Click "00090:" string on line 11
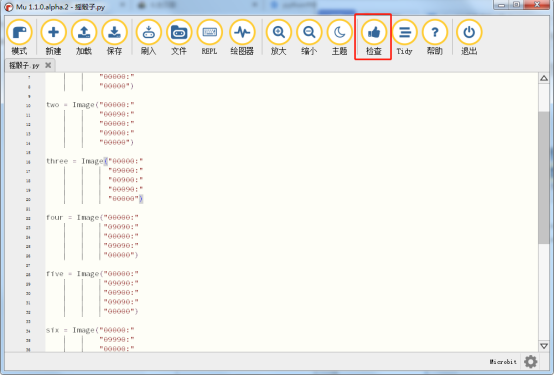This screenshot has height=376, width=554. click(x=117, y=114)
